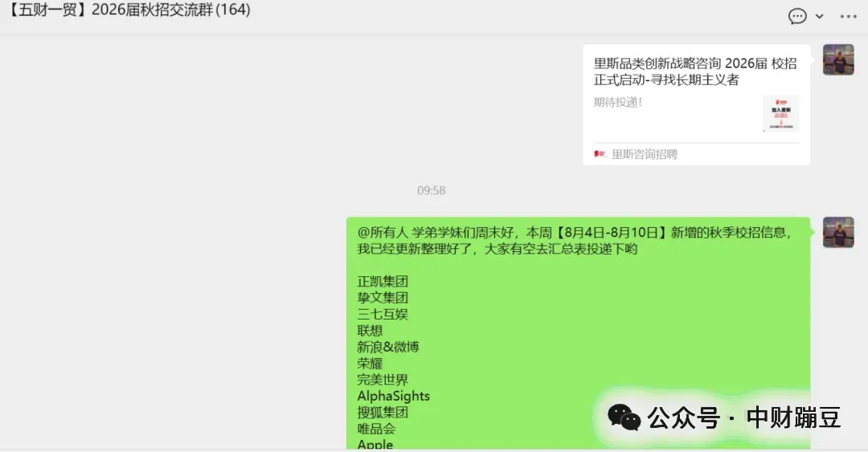868x452 pixels.
Task: Click sender avatar beside the shared article
Action: tap(838, 59)
